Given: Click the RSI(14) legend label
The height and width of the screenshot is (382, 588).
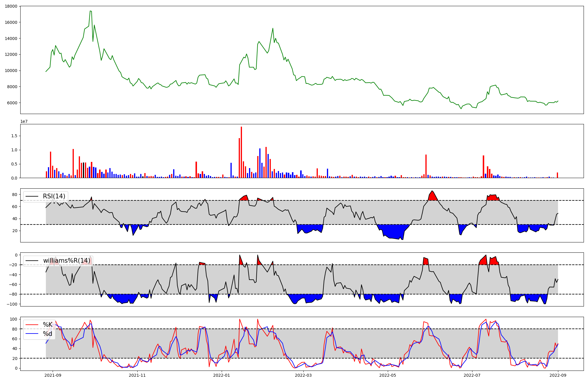Looking at the screenshot, I should coord(54,196).
